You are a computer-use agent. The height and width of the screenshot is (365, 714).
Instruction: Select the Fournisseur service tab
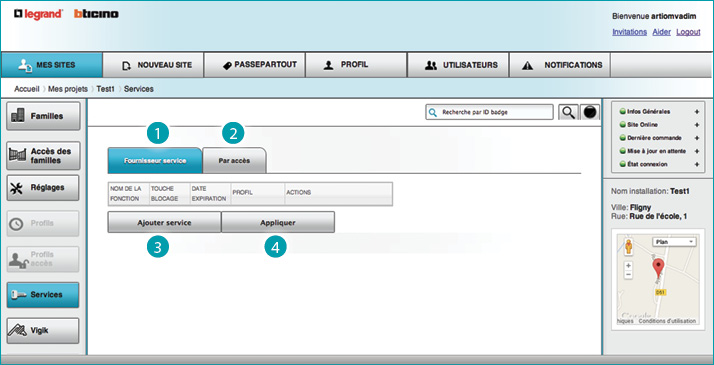(x=155, y=161)
